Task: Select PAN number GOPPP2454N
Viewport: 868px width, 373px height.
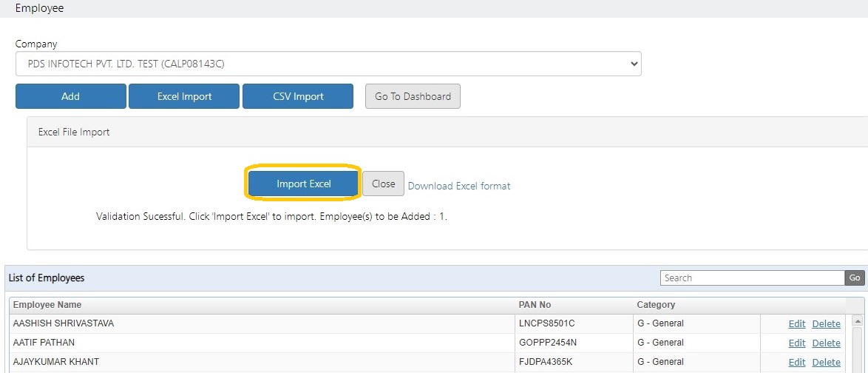Action: pos(548,343)
